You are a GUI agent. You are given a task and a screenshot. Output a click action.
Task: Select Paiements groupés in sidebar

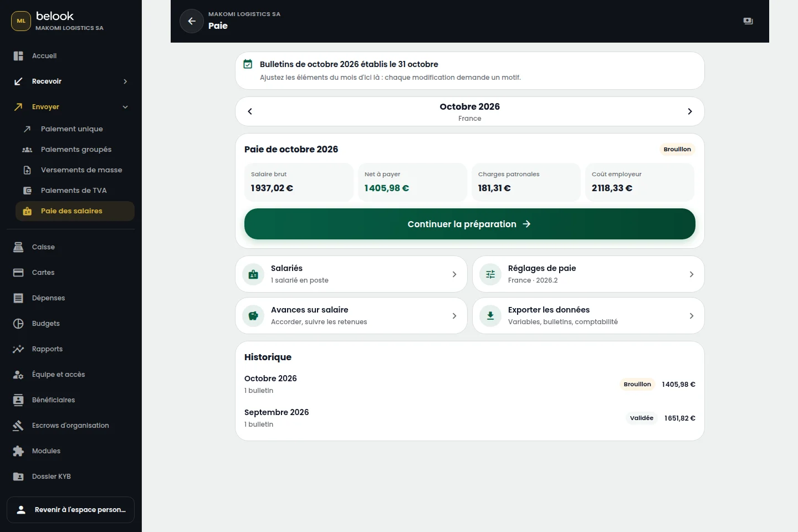tap(75, 150)
